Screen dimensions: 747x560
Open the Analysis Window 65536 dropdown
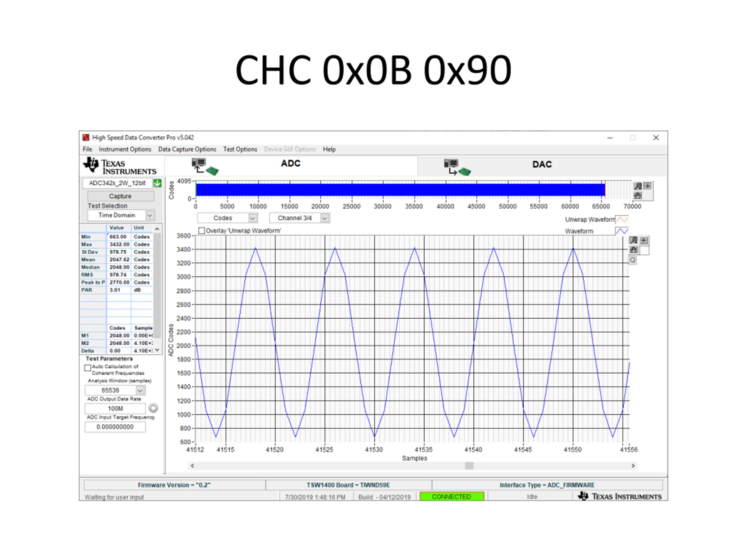pos(140,390)
